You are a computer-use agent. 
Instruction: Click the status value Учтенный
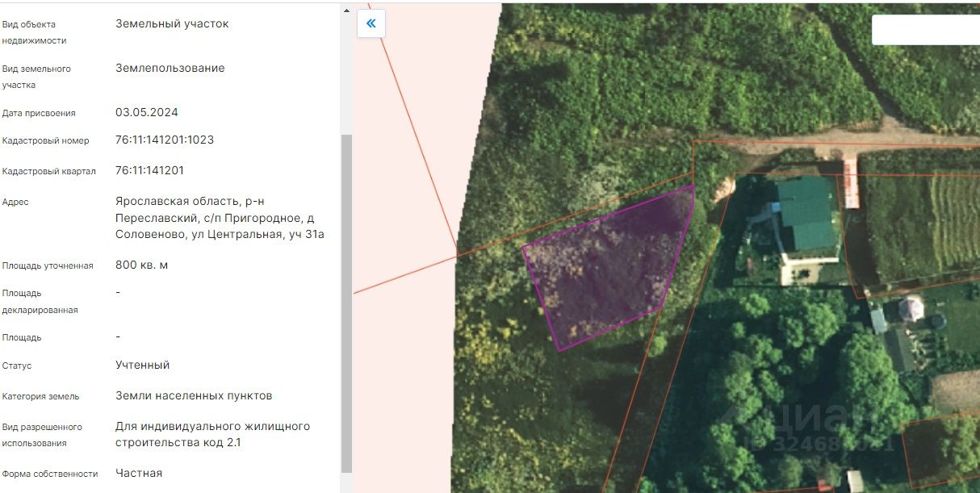click(143, 366)
